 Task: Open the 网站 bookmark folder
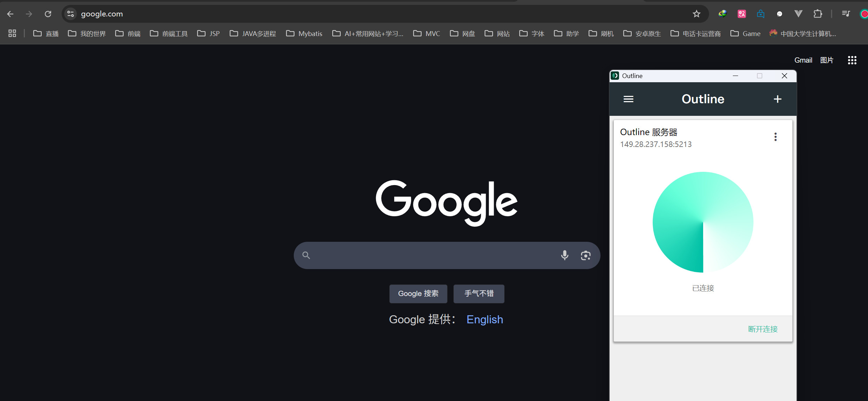497,34
